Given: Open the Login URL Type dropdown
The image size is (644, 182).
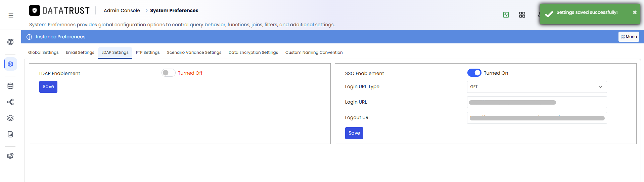Looking at the screenshot, I should coord(537,87).
